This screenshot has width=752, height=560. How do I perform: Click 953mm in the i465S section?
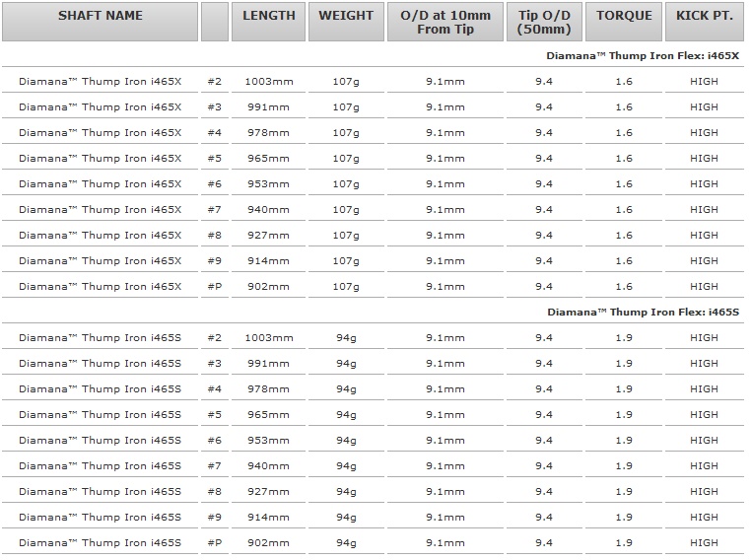[268, 441]
